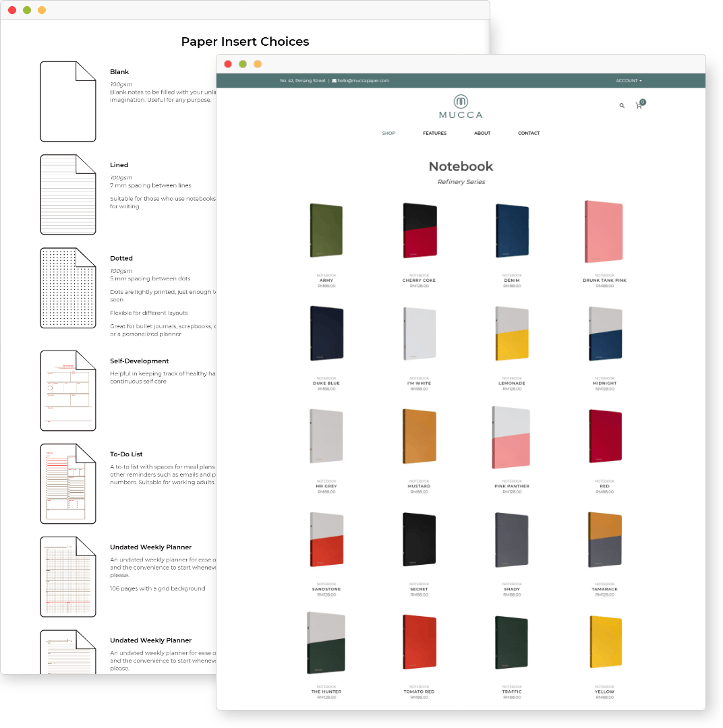Open the Drunk Tank Pink notebook thumbnail
The width and height of the screenshot is (723, 728).
click(x=604, y=231)
